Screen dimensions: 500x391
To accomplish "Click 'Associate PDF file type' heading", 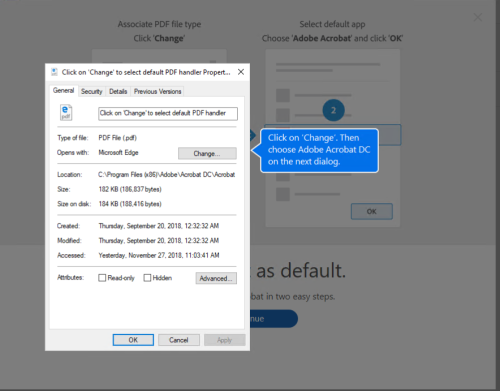I will pos(159,24).
